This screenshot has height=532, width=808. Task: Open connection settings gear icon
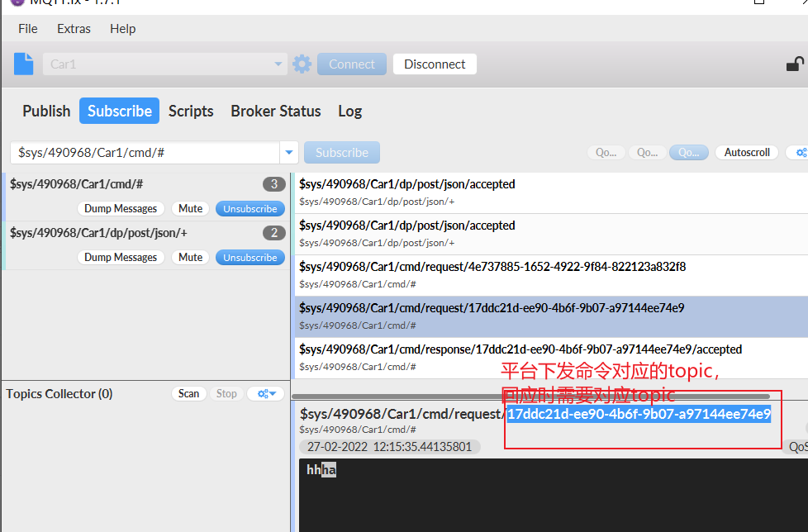click(302, 64)
